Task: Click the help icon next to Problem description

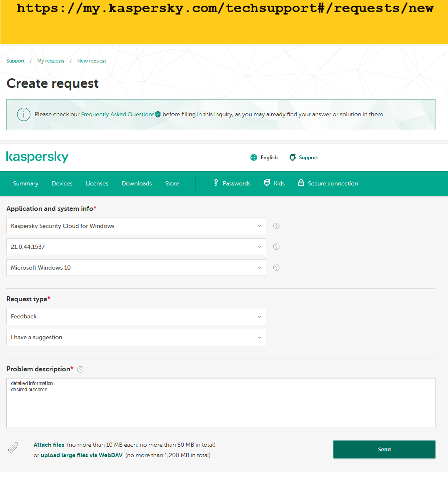Action: coord(80,370)
